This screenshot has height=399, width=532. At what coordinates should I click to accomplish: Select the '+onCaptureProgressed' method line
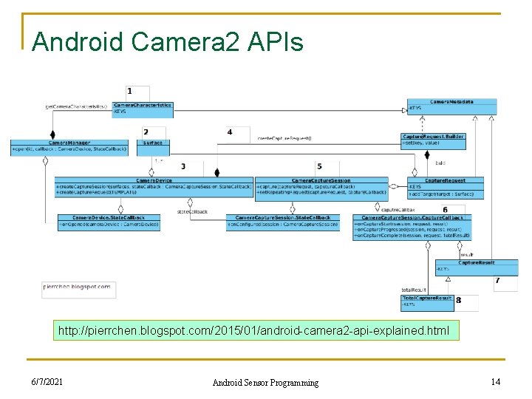point(407,229)
